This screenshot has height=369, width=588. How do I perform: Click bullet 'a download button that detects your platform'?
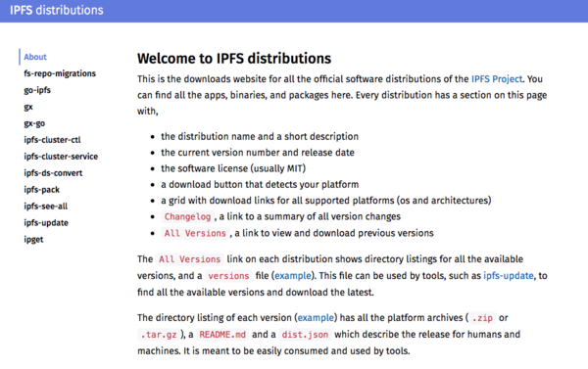click(x=260, y=184)
